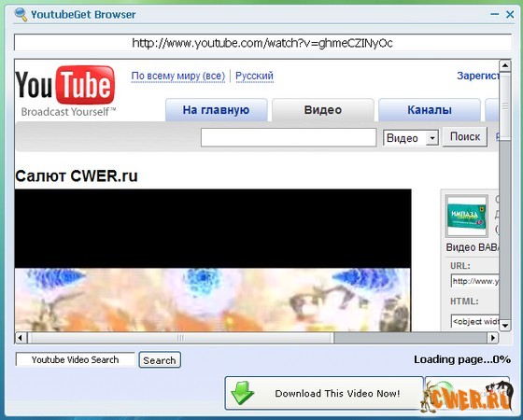Click the YoutubeGet magnifier app icon
The width and height of the screenshot is (523, 420).
coord(21,14)
